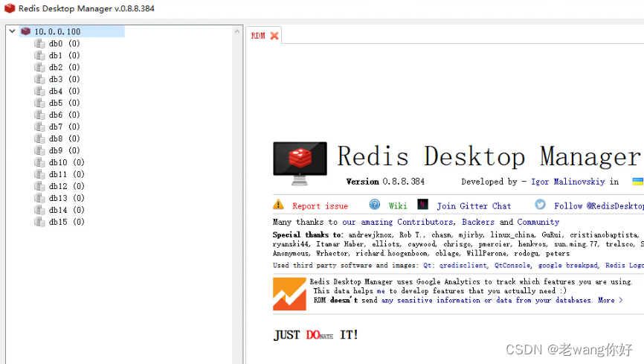The image size is (644, 364).
Task: Open the Backers link
Action: (478, 222)
